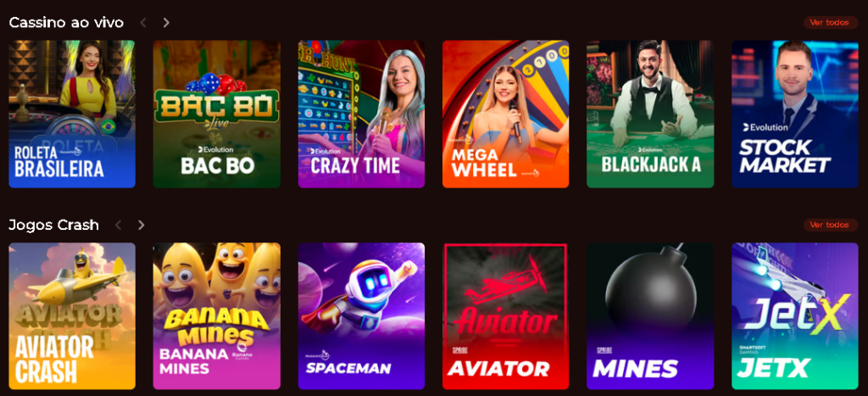This screenshot has width=868, height=396.
Task: Select the Banana Mines game tile
Action: coord(217,316)
